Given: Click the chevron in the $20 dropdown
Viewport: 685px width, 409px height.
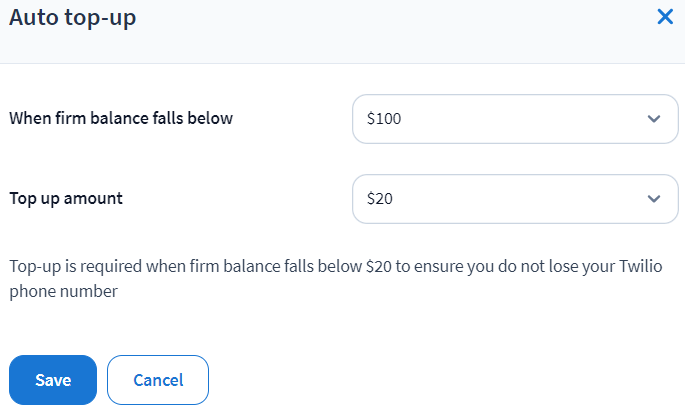Looking at the screenshot, I should pos(654,198).
